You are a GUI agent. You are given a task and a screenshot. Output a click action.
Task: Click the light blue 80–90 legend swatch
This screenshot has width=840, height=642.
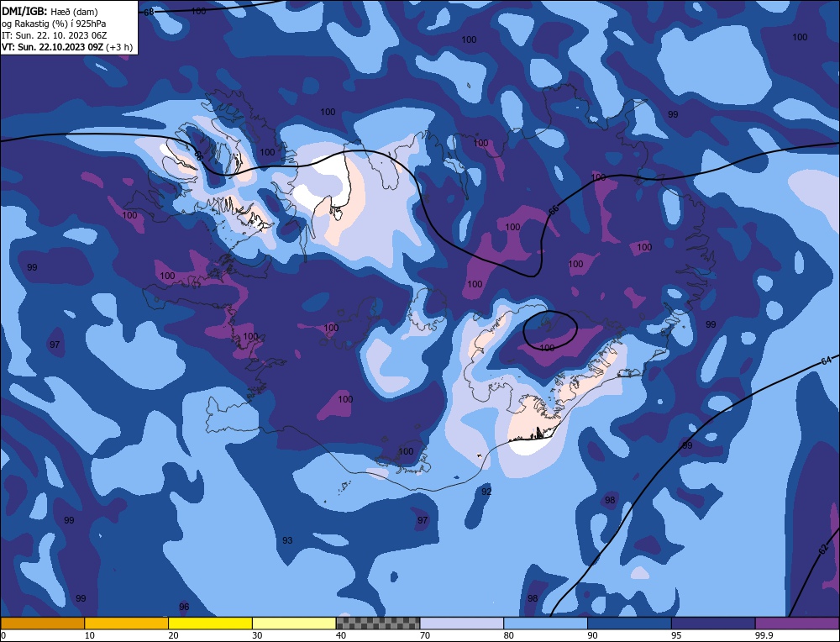545,623
